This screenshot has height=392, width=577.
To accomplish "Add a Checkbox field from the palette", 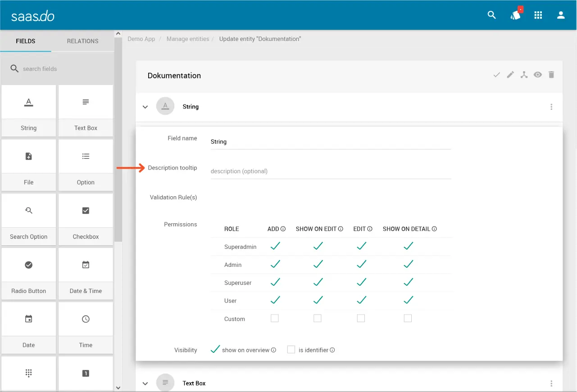I will 86,220.
